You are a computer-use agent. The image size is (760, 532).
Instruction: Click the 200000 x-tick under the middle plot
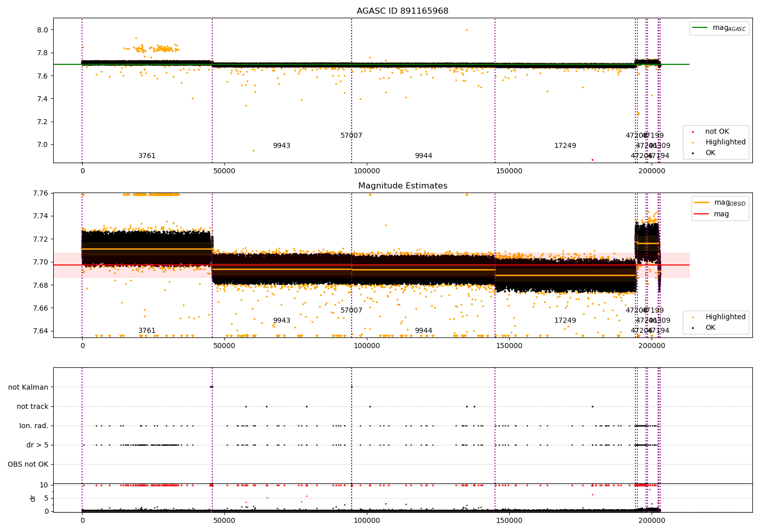coord(651,346)
